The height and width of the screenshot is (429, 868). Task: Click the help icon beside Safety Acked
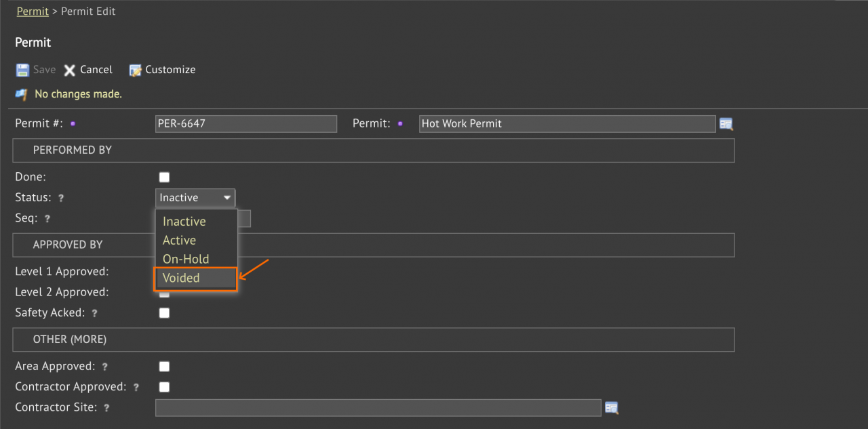point(94,314)
